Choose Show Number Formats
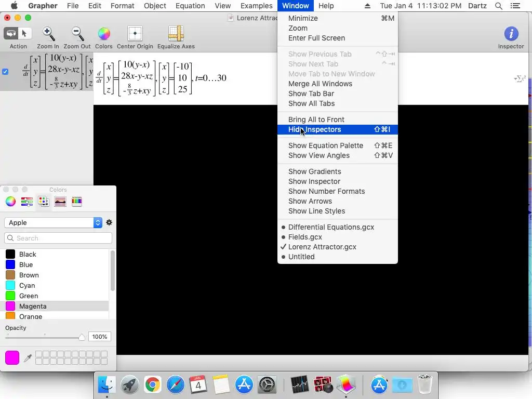 338,191
